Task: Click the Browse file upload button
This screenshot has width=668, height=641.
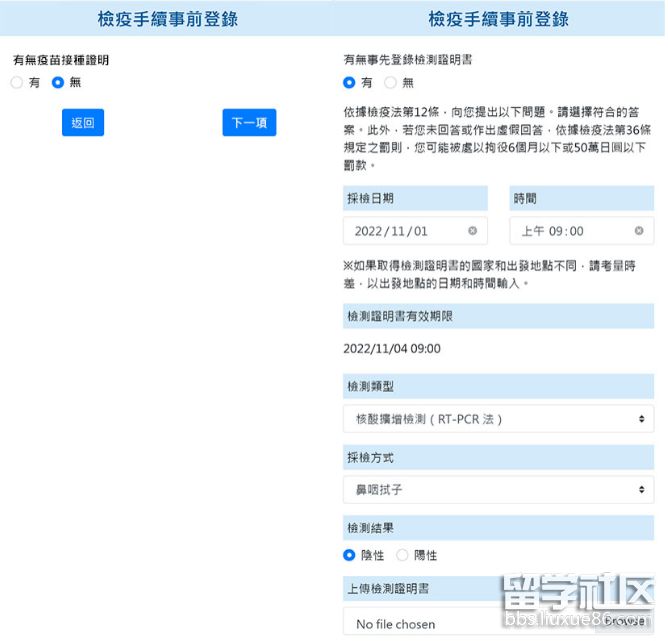Action: pos(625,621)
